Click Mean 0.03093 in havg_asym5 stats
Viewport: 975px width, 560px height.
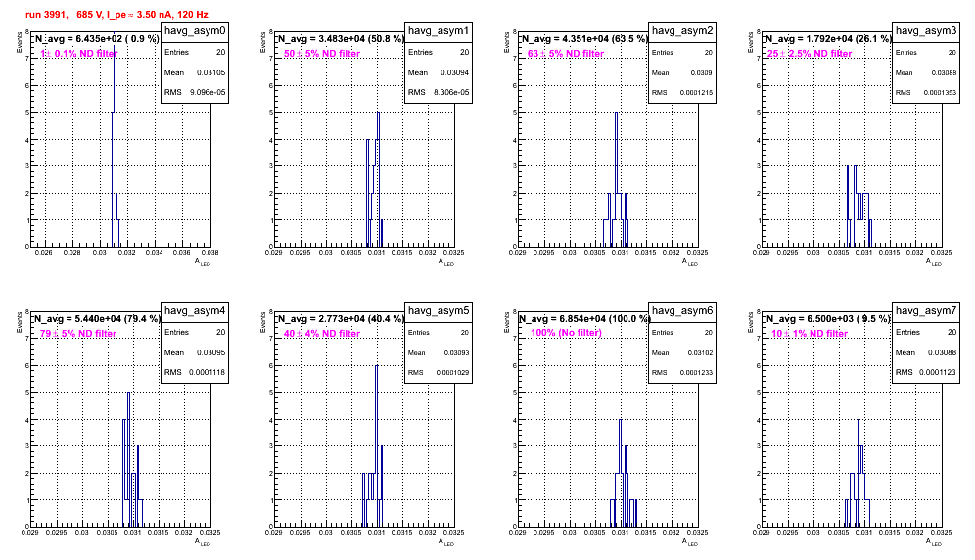pos(439,352)
